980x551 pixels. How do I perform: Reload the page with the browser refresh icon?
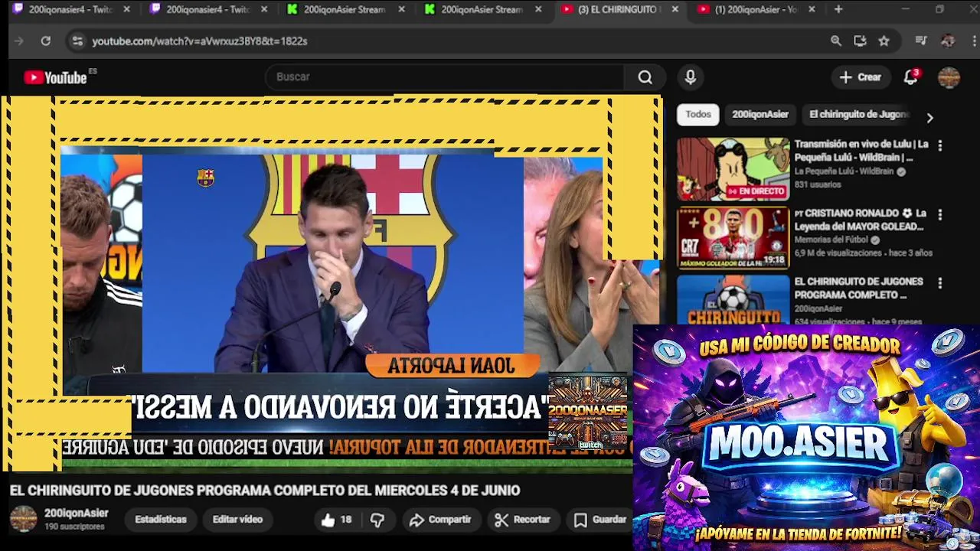pyautogui.click(x=46, y=41)
